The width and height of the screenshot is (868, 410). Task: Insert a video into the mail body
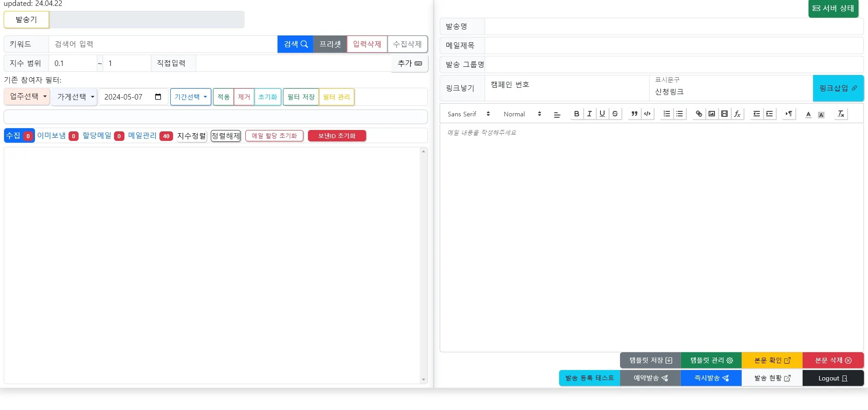coord(725,114)
